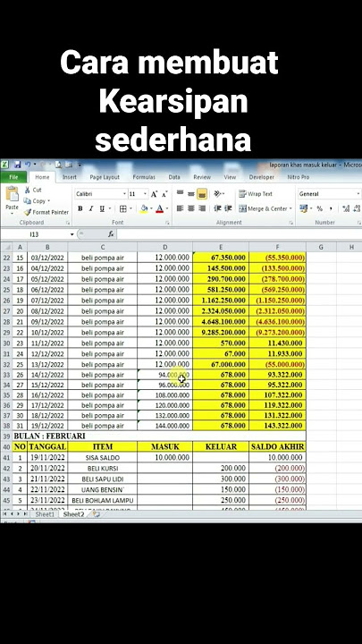Open the Copy dropdown arrow
The image size is (362, 644).
click(49, 201)
